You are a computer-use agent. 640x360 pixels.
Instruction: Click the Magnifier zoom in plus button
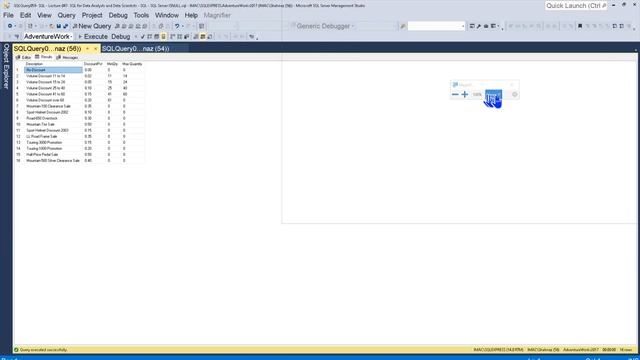[x=464, y=94]
